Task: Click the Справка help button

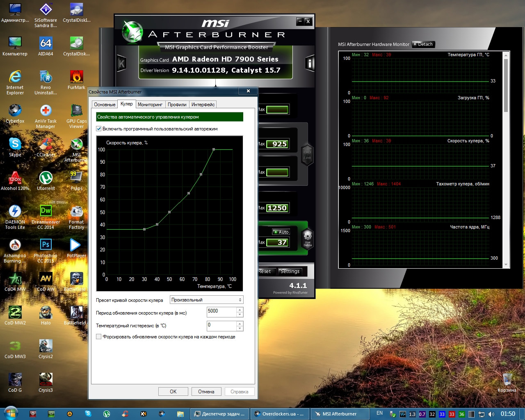Action: coord(240,392)
